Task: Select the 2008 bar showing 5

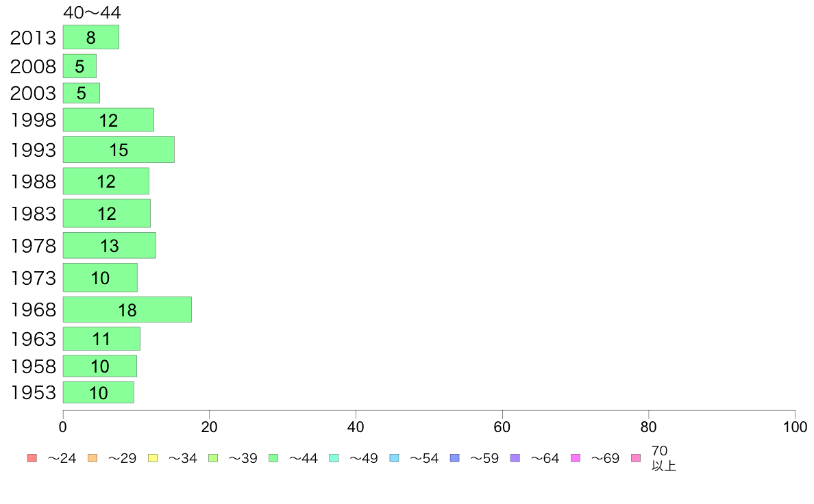Action: pos(80,66)
